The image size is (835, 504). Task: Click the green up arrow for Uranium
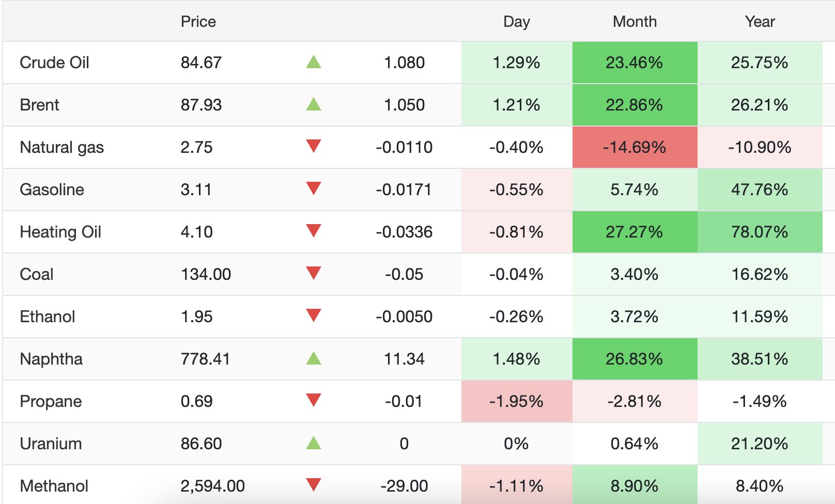click(314, 443)
